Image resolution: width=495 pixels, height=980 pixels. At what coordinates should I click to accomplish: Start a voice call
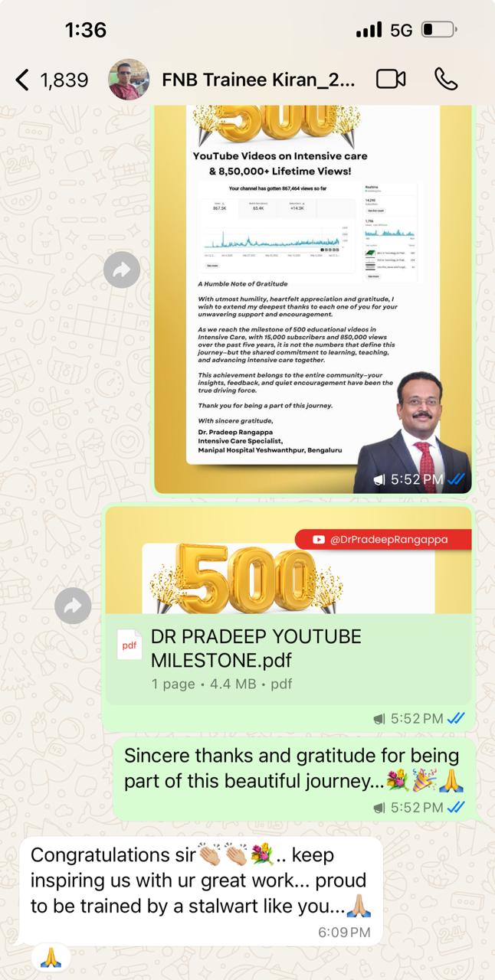point(446,79)
